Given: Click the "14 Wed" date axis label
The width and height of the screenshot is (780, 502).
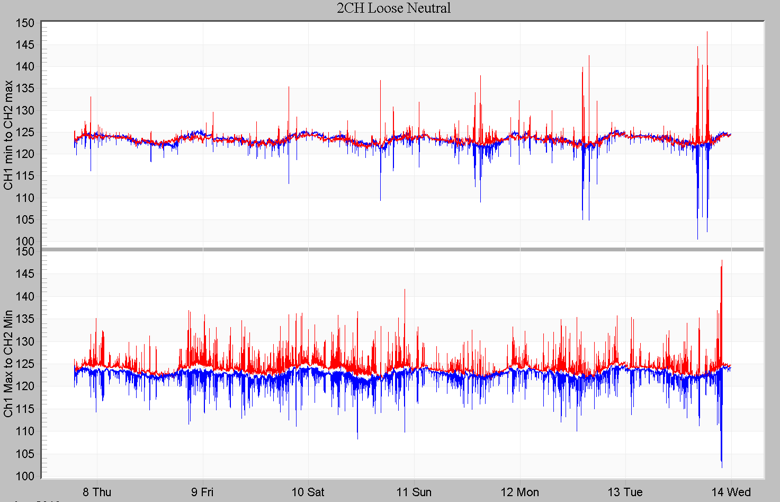Looking at the screenshot, I should click(731, 492).
